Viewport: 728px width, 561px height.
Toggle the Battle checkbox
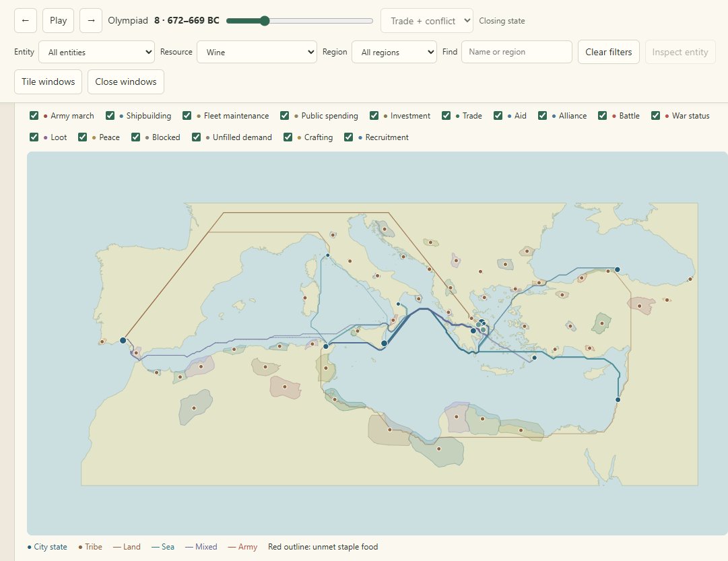pos(603,116)
